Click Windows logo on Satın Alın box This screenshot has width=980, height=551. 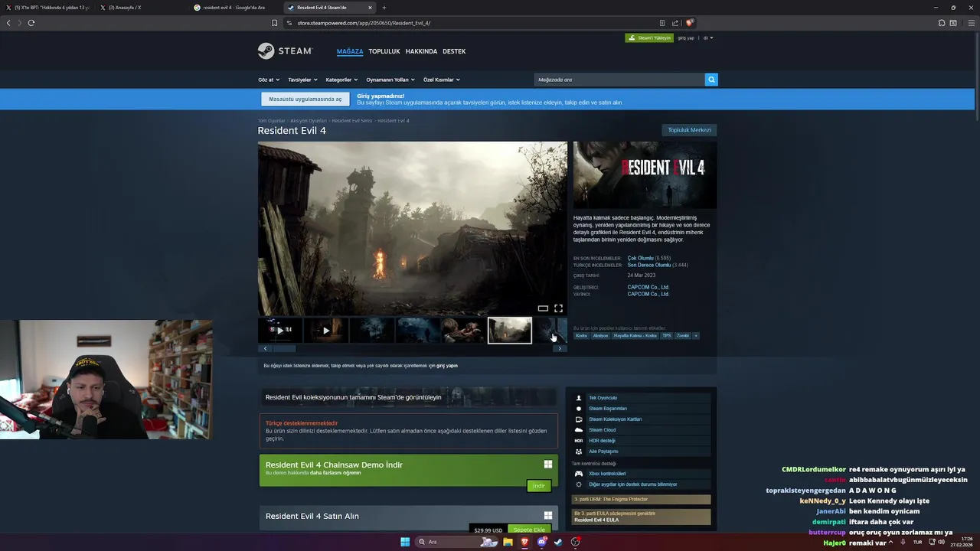click(x=548, y=516)
